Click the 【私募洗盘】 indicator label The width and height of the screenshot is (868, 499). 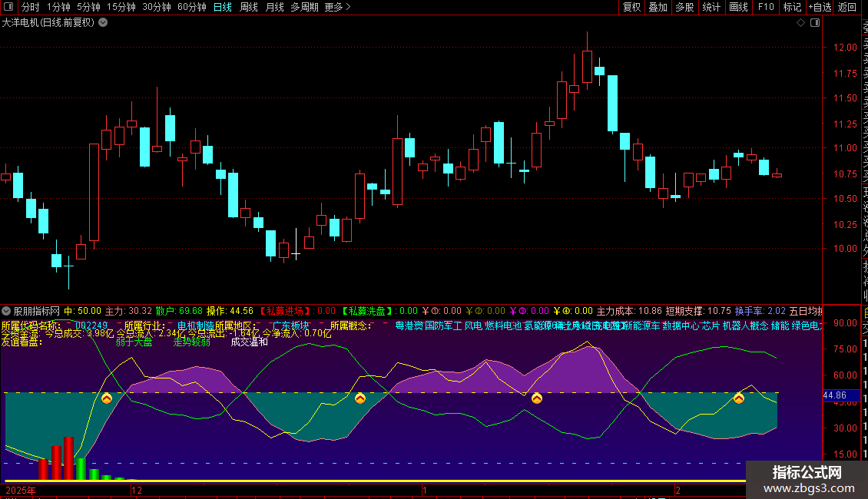point(366,311)
